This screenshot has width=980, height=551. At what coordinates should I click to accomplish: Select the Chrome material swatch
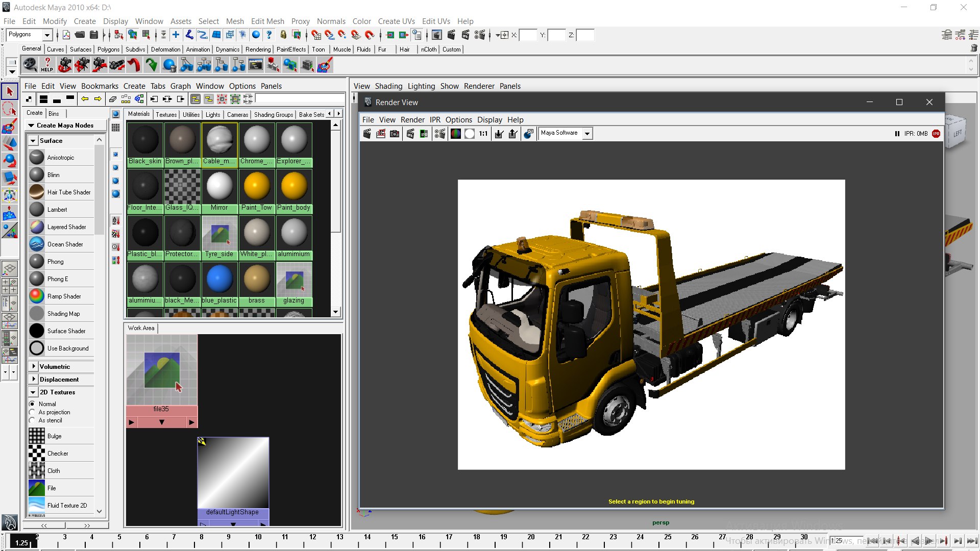[257, 144]
